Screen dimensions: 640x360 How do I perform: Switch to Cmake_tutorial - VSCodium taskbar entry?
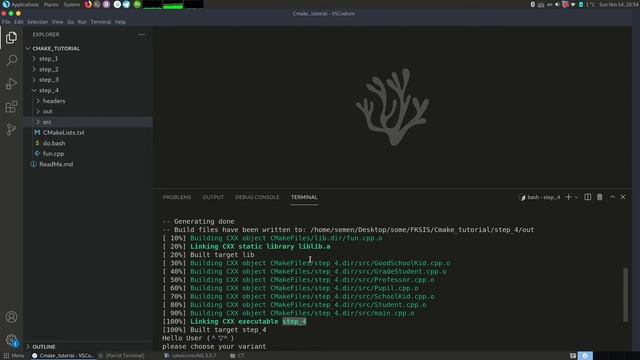tap(63, 356)
